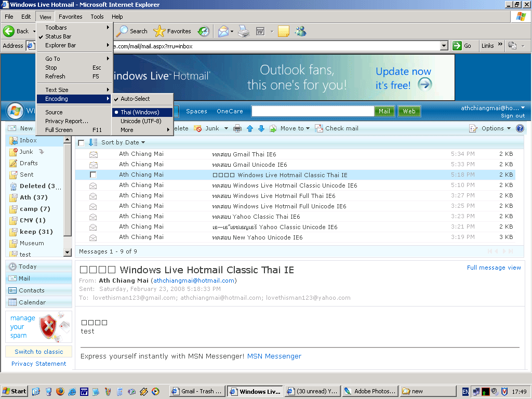532x399 pixels.
Task: Switch to Adobe Photoshop taskbar window
Action: point(370,391)
